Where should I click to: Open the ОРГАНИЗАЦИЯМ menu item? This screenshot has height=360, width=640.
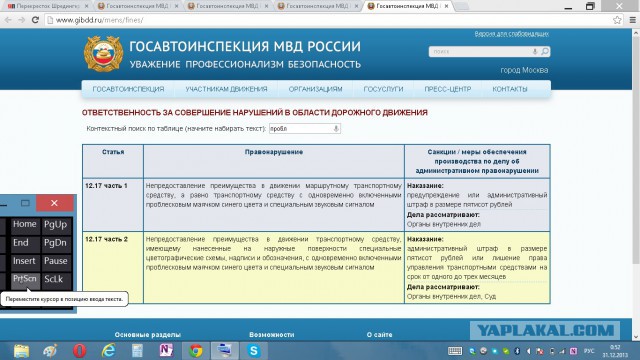pyautogui.click(x=316, y=89)
